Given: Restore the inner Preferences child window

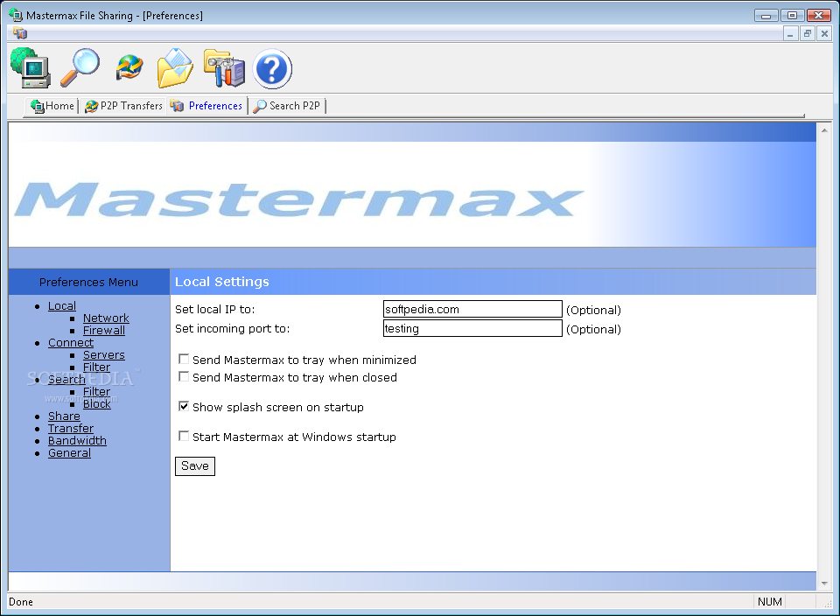Looking at the screenshot, I should (808, 34).
